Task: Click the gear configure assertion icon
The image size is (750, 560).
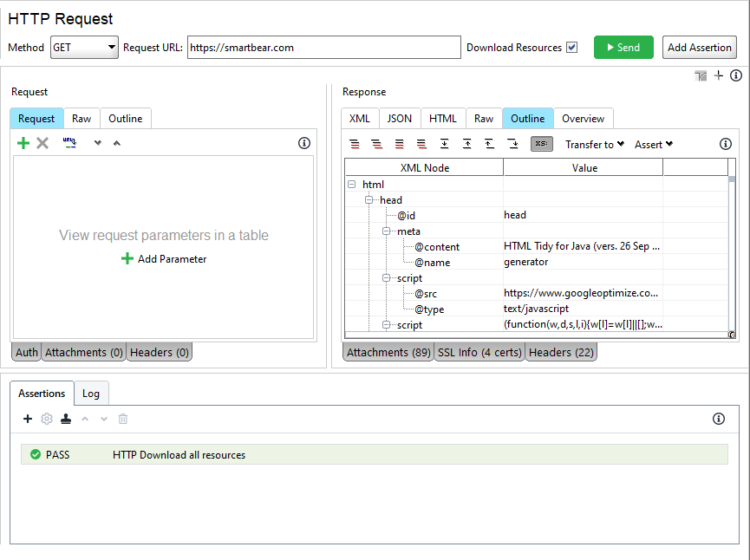Action: [47, 419]
